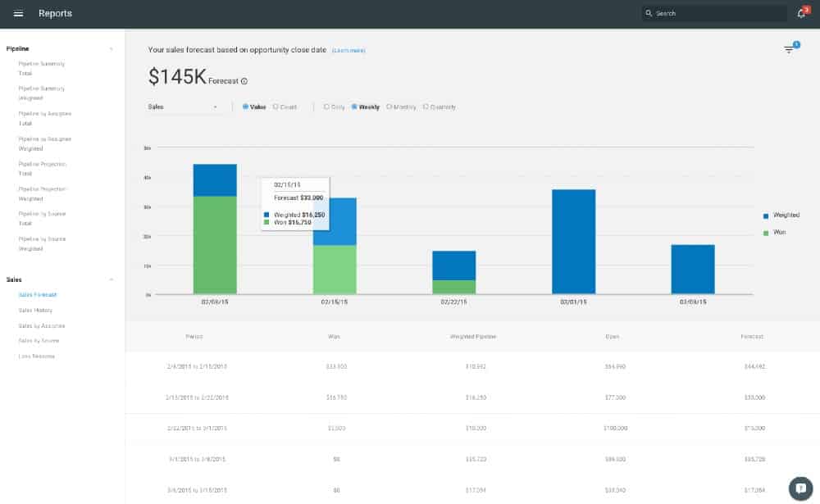Select the Daily radio option
Screen dimensions: 820x504
tap(335, 107)
